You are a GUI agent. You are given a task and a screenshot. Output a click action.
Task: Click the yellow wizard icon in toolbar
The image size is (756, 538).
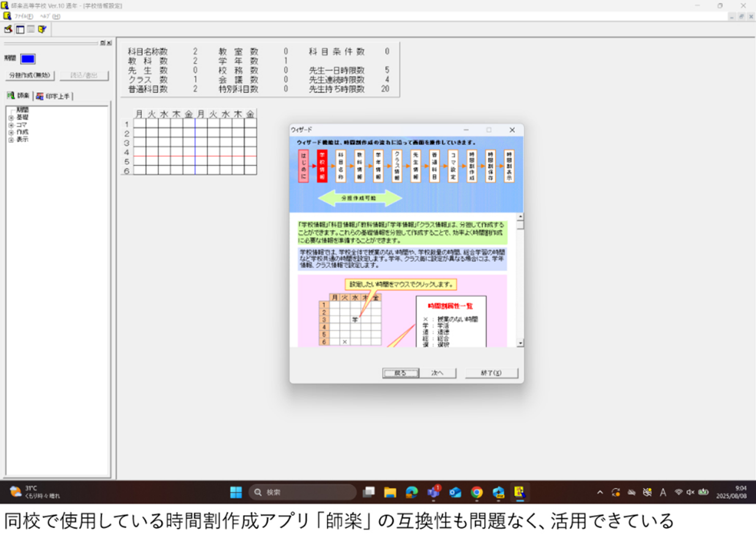pyautogui.click(x=42, y=30)
